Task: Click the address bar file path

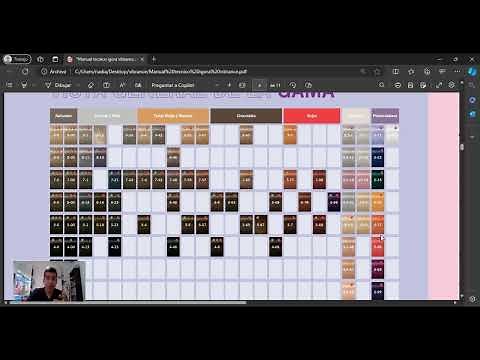Action: 161,71
